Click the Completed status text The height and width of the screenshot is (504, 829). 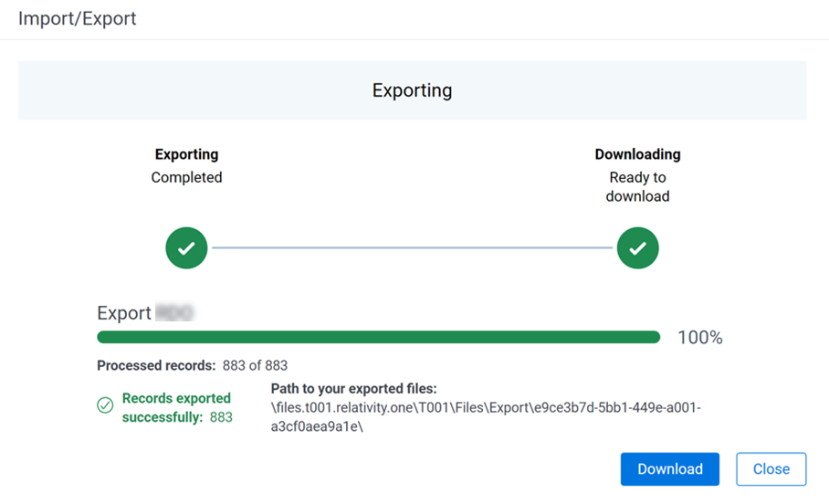[x=186, y=177]
